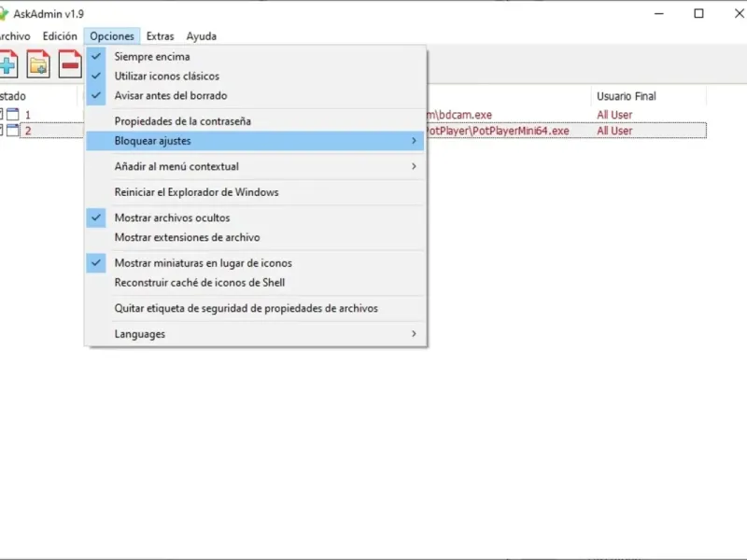Expand Añadir al menú contextual submenu
The image size is (747, 560).
(x=255, y=166)
